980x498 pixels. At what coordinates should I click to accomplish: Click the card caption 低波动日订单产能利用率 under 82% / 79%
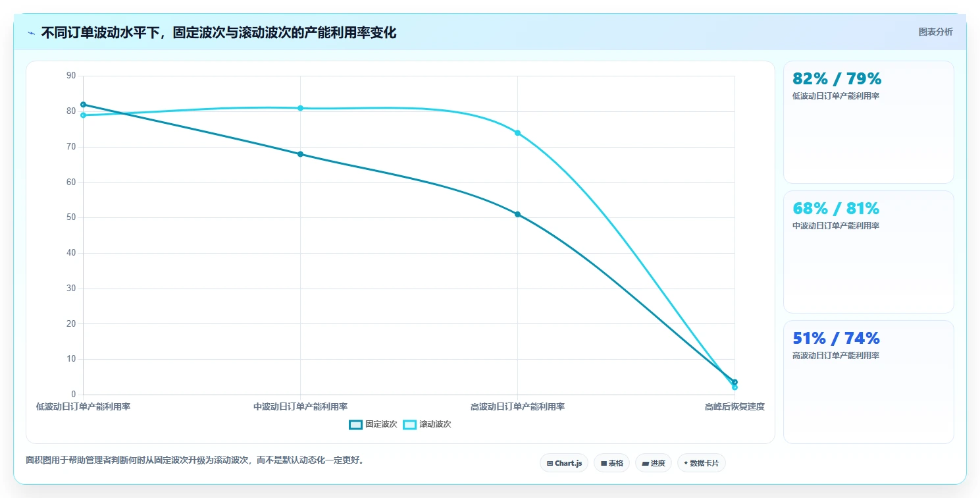[836, 96]
